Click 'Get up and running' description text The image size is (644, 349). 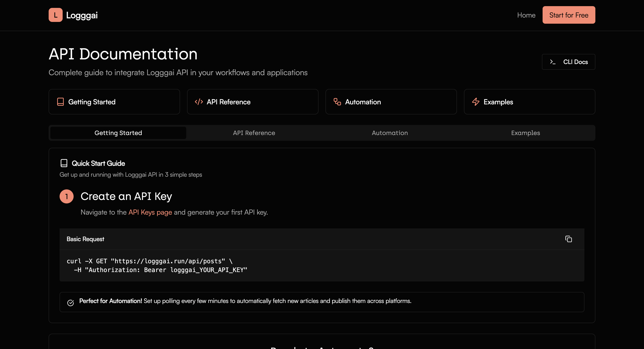(131, 175)
